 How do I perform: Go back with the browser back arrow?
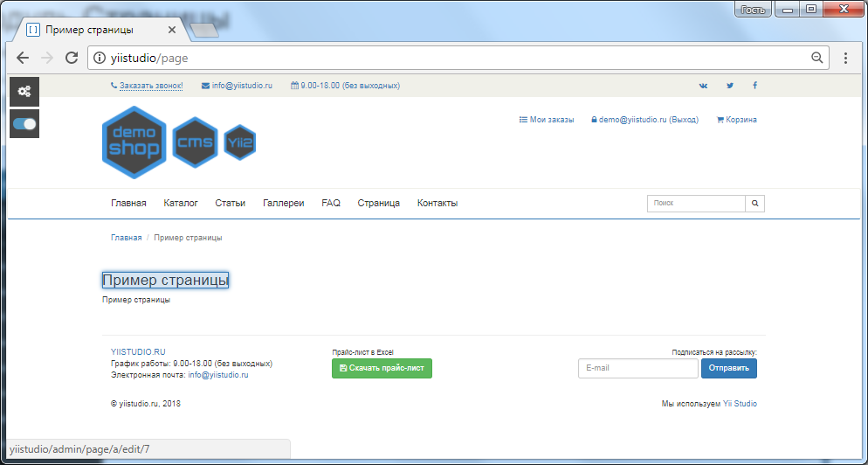point(23,58)
